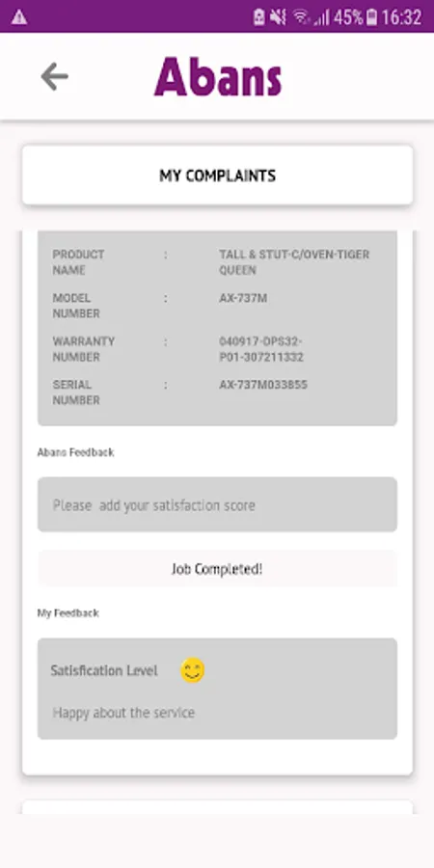Image resolution: width=434 pixels, height=868 pixels.
Task: Tap the back arrow icon
Action: (54, 76)
